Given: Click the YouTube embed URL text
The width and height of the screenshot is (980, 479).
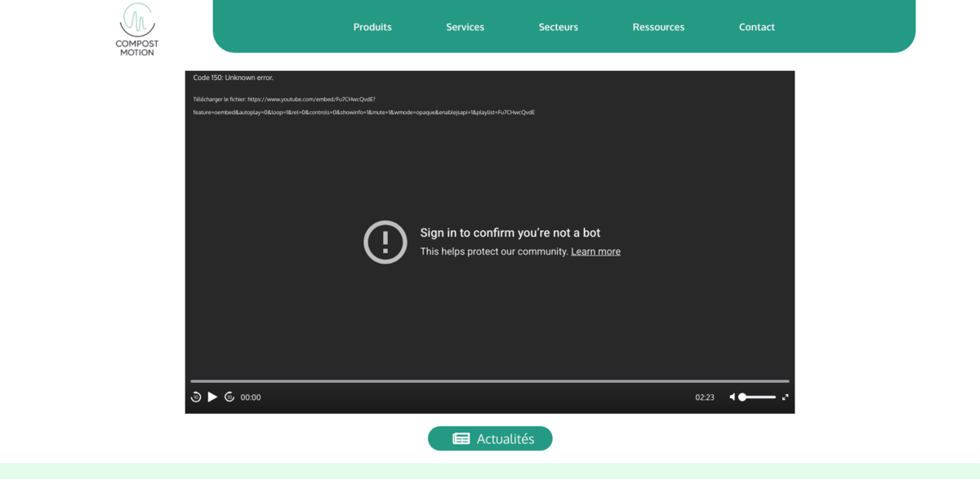Looking at the screenshot, I should (363, 105).
